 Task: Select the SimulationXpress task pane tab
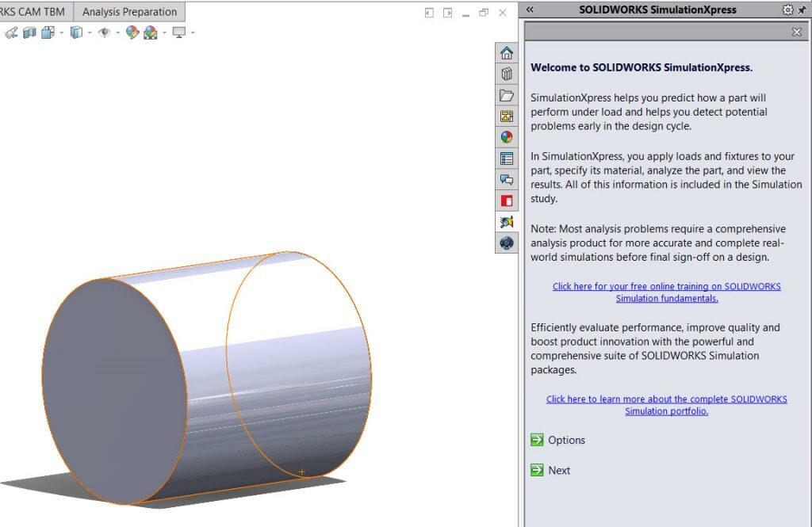[507, 222]
